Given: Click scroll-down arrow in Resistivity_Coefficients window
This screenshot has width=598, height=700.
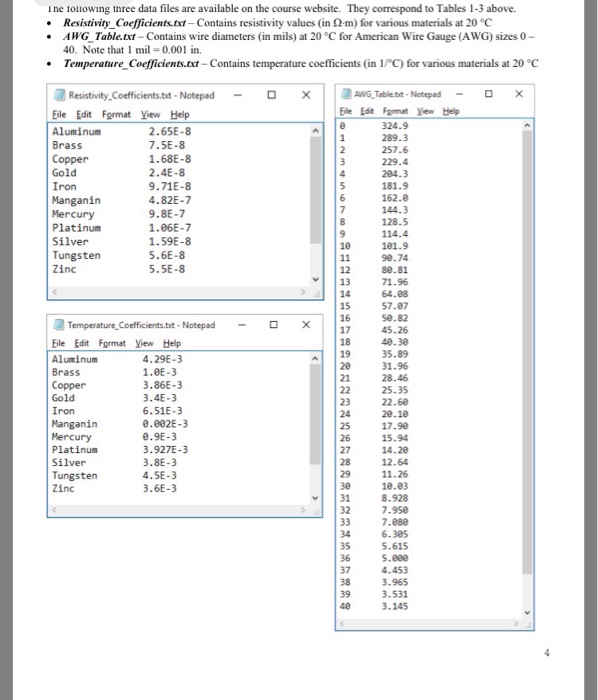Looking at the screenshot, I should click(x=316, y=279).
